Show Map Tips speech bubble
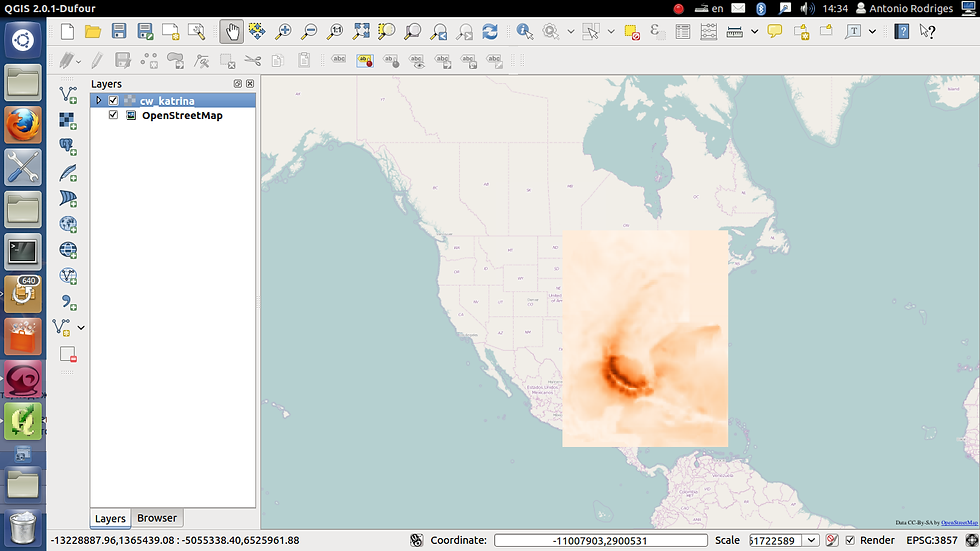 coord(774,31)
